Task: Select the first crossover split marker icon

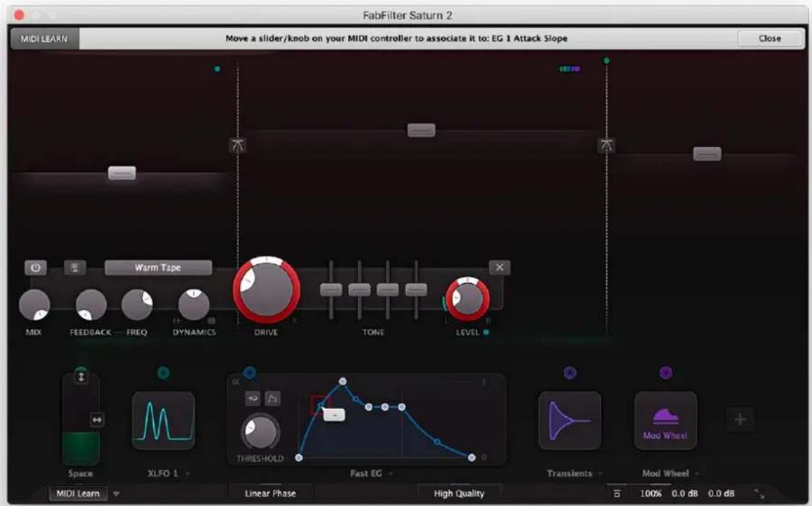Action: pyautogui.click(x=237, y=144)
